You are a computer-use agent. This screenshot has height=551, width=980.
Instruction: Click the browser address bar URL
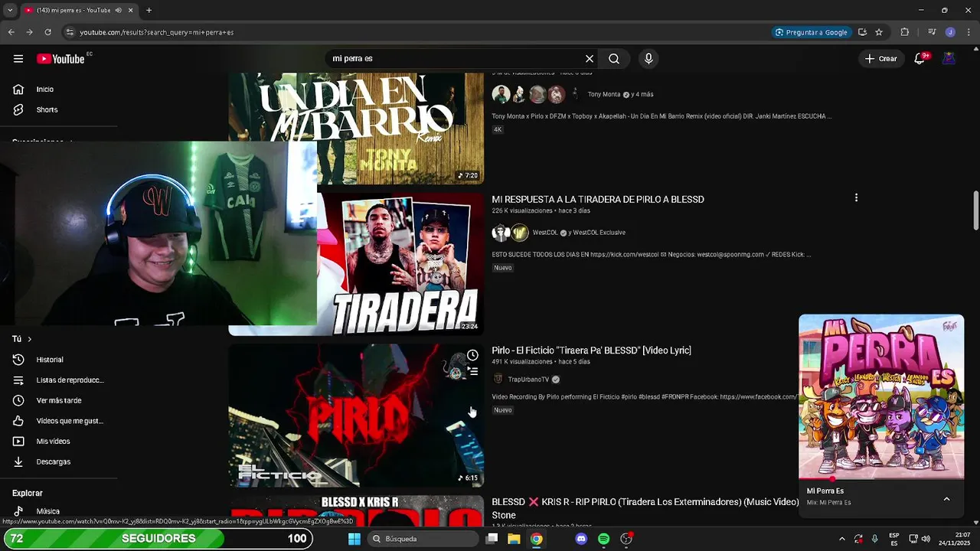point(156,32)
